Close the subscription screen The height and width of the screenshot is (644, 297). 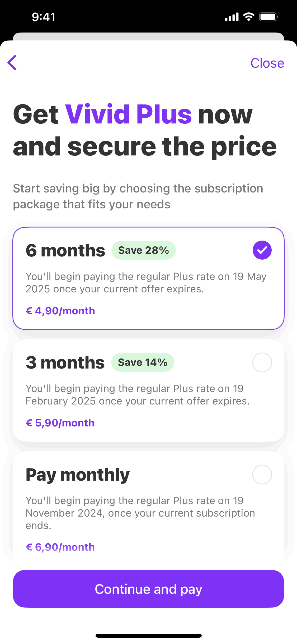coord(268,63)
